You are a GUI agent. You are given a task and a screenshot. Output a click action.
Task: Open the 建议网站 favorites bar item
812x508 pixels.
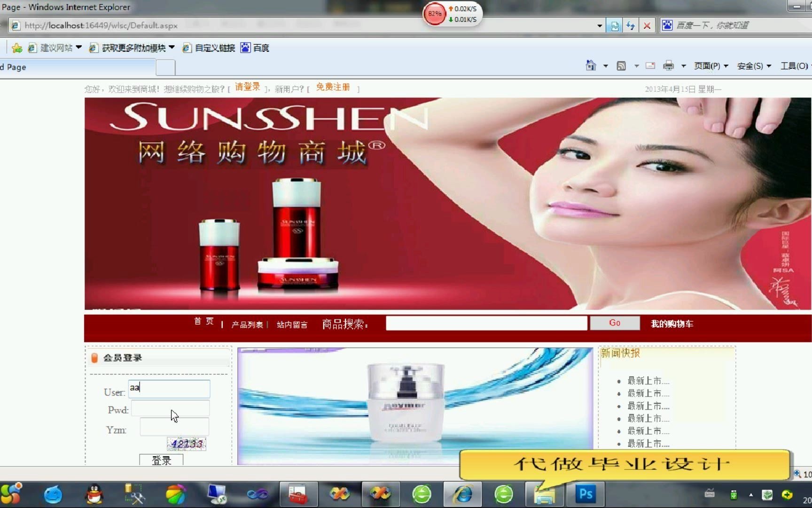(x=55, y=48)
